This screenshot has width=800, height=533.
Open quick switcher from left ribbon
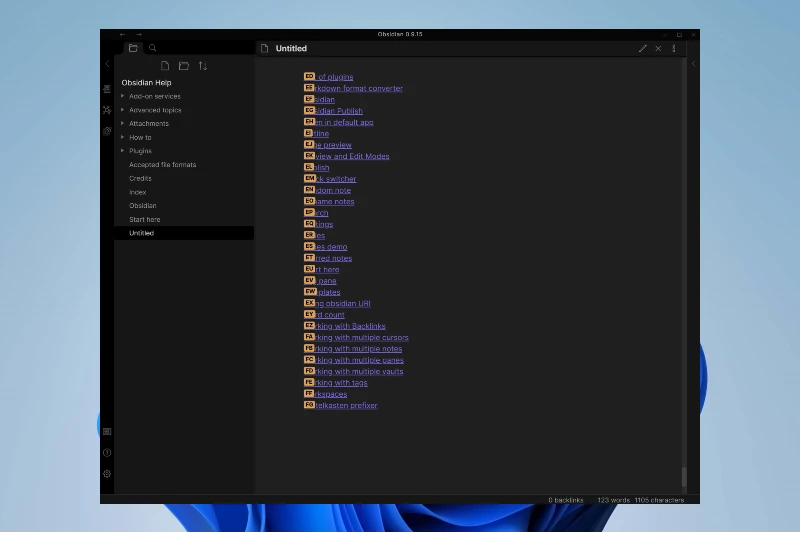[x=107, y=89]
